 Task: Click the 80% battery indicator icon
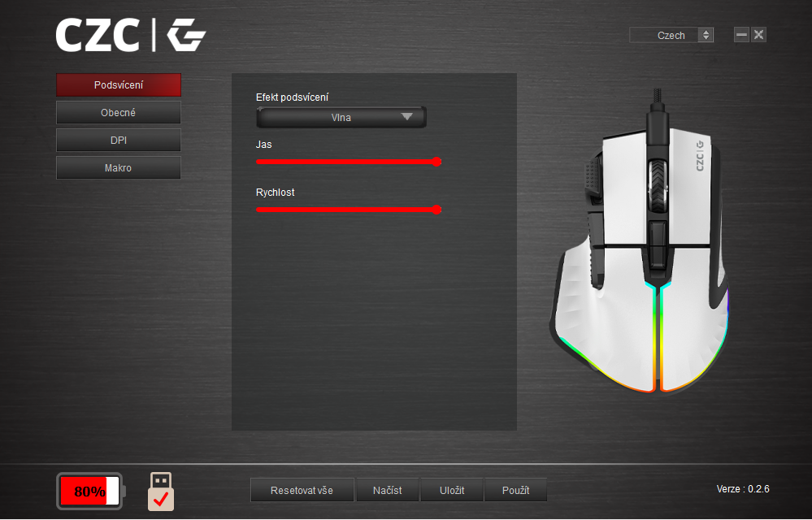pyautogui.click(x=90, y=491)
